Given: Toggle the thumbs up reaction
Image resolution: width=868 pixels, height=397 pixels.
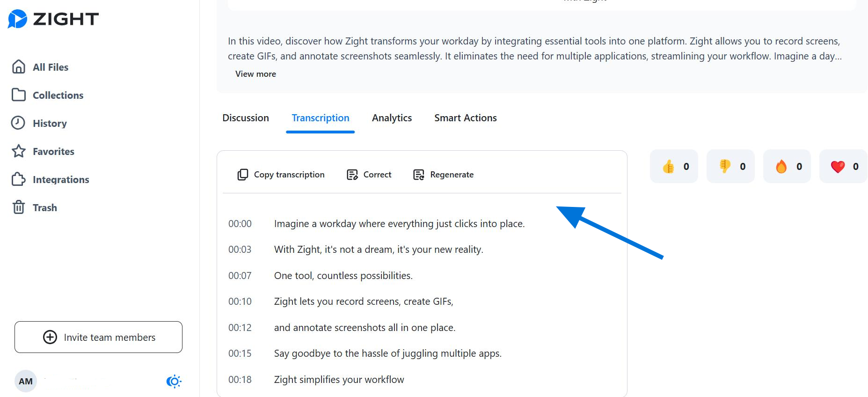Looking at the screenshot, I should (x=673, y=166).
